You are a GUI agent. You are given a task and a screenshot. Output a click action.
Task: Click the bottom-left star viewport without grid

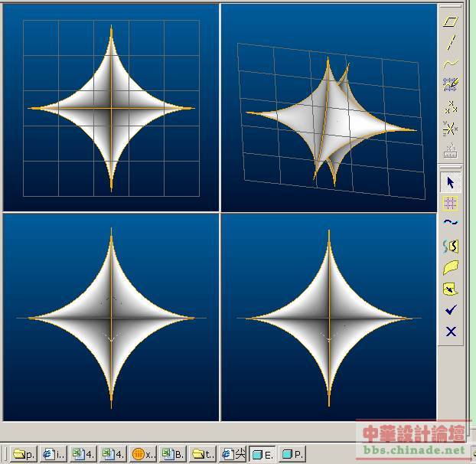pyautogui.click(x=111, y=317)
